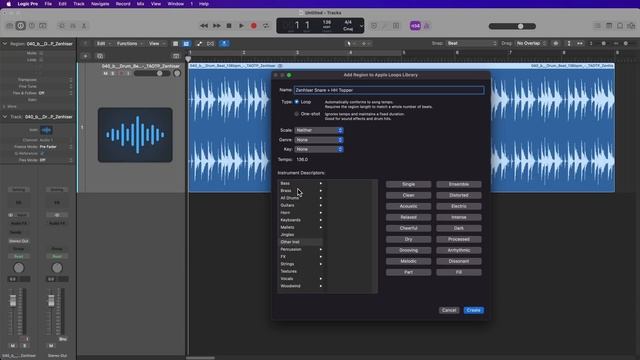640x360 pixels.
Task: Select the Loop type radio button
Action: tap(297, 102)
